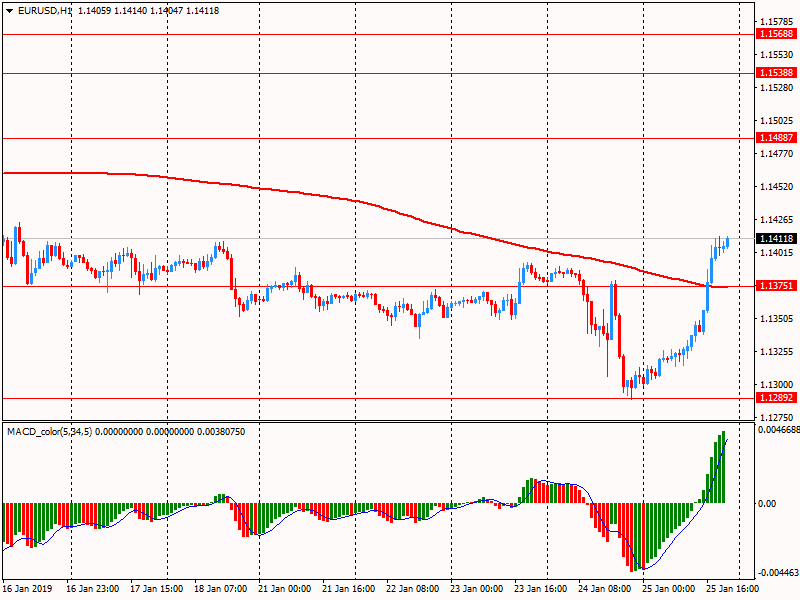Select the red 1.15388 price tag

tap(776, 73)
